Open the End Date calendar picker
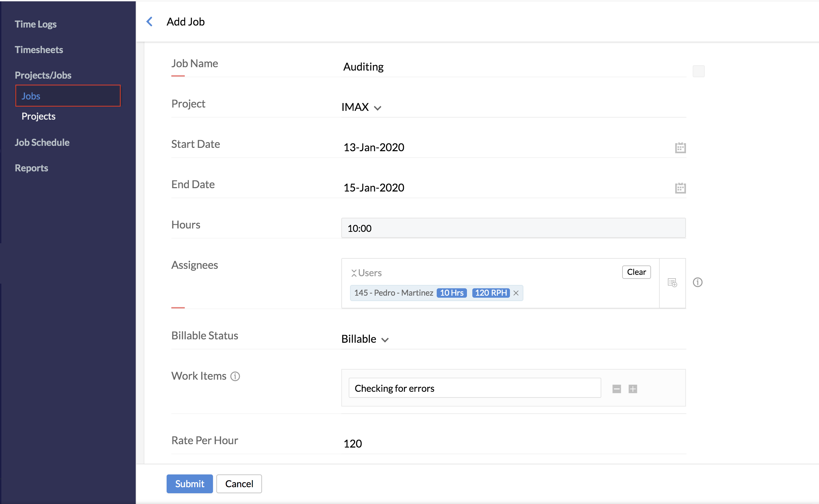 [x=680, y=188]
